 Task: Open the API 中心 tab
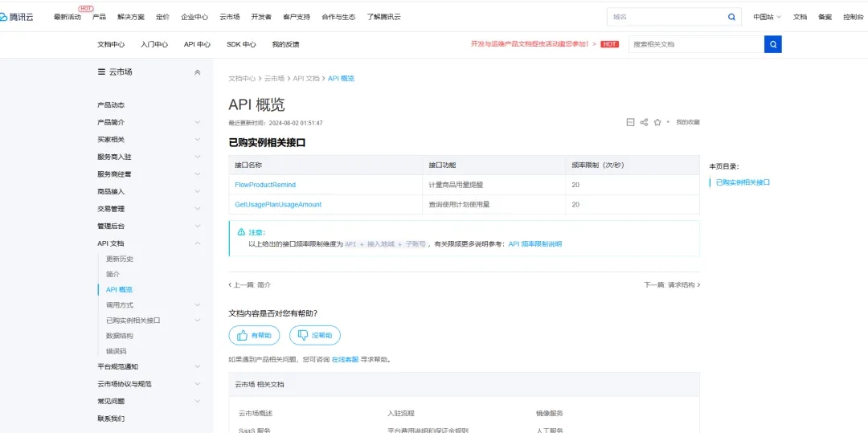(x=197, y=44)
